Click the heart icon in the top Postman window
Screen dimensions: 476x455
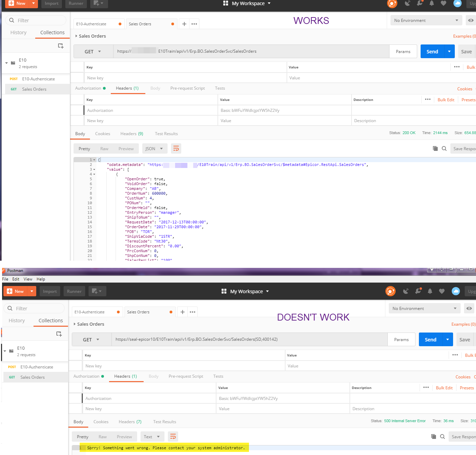pyautogui.click(x=444, y=3)
